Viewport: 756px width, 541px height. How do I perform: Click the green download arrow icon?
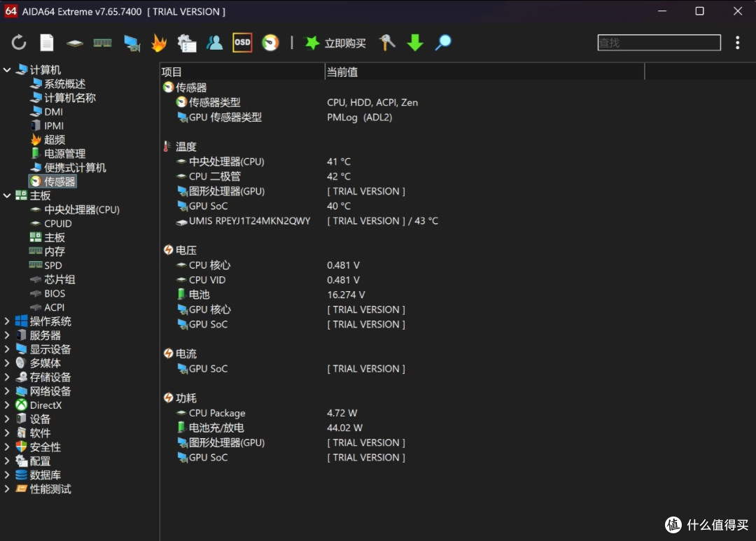(x=414, y=43)
